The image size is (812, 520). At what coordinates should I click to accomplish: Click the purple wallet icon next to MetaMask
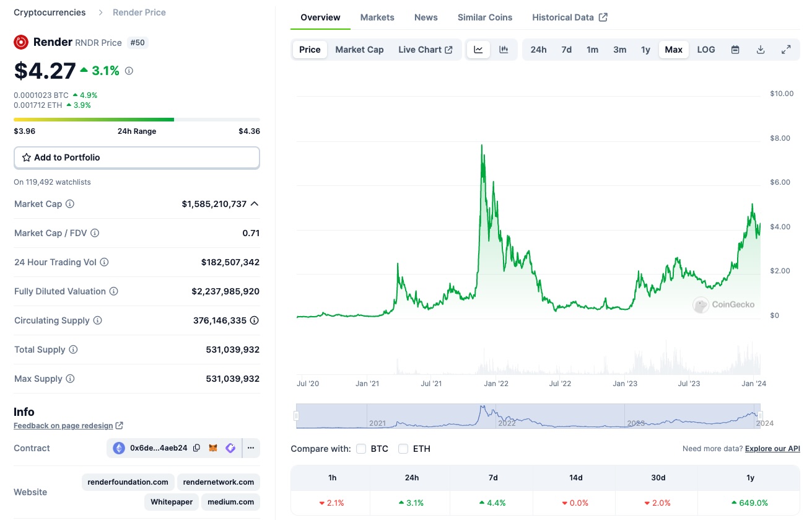[x=230, y=448]
